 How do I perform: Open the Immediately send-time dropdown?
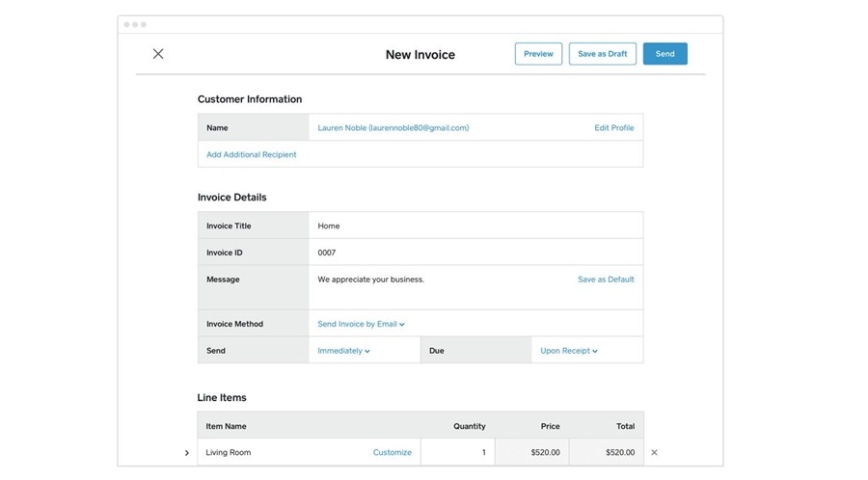click(343, 351)
